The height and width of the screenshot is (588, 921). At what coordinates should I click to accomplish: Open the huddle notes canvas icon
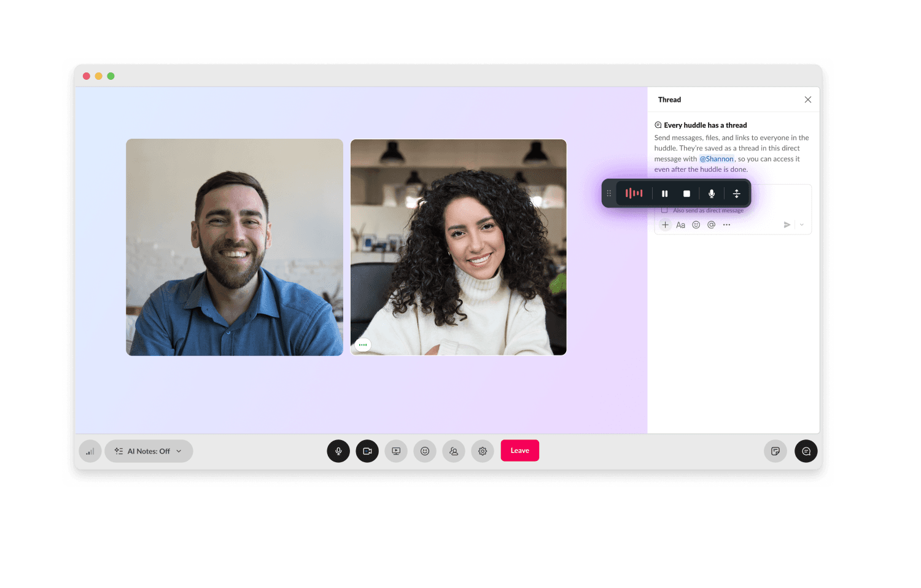[x=775, y=451]
